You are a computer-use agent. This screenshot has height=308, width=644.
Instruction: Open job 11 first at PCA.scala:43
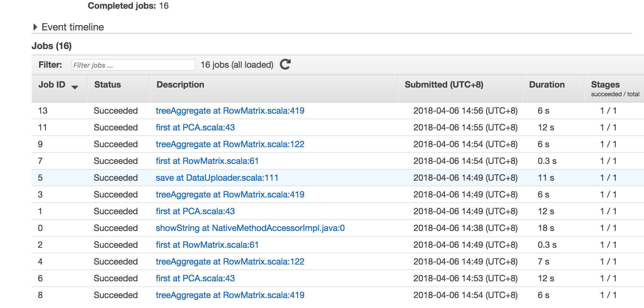195,128
